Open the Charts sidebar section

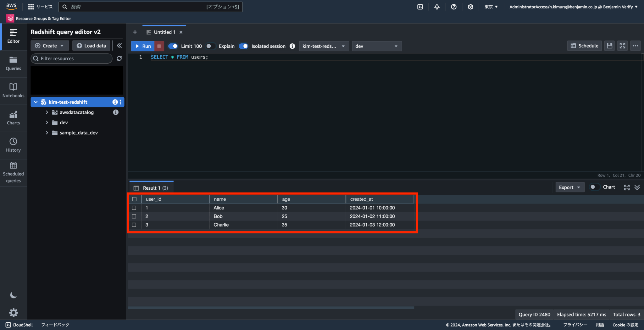click(x=13, y=118)
